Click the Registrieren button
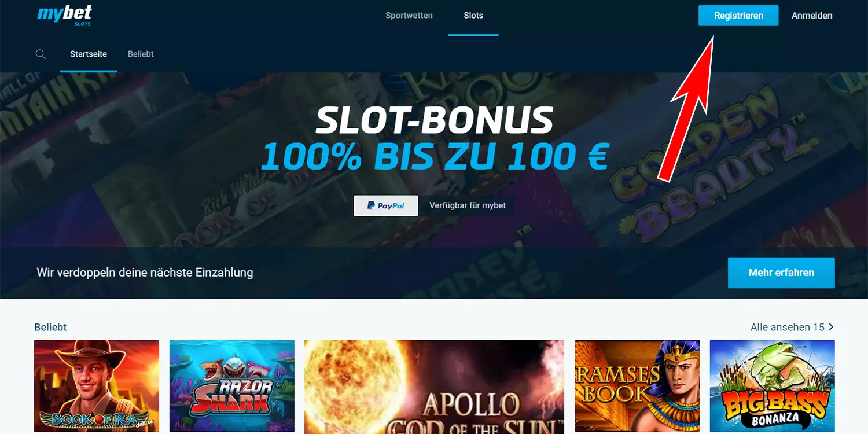868x434 pixels. 738,16
